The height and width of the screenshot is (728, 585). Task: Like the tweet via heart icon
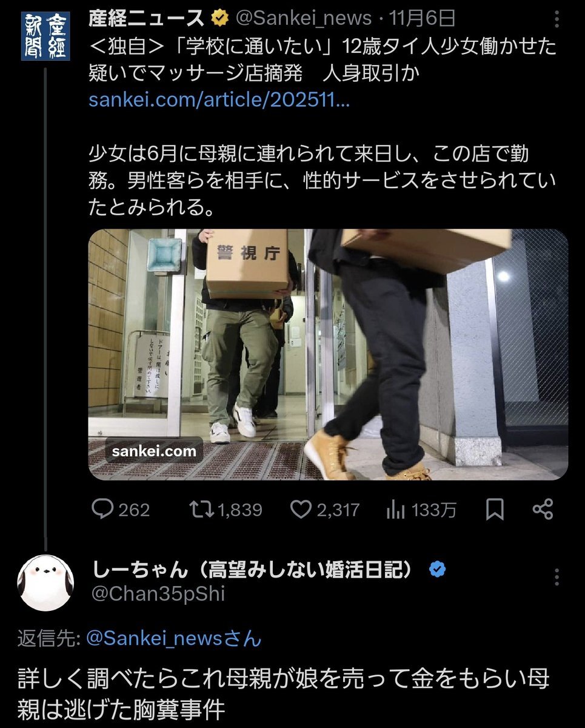click(301, 510)
